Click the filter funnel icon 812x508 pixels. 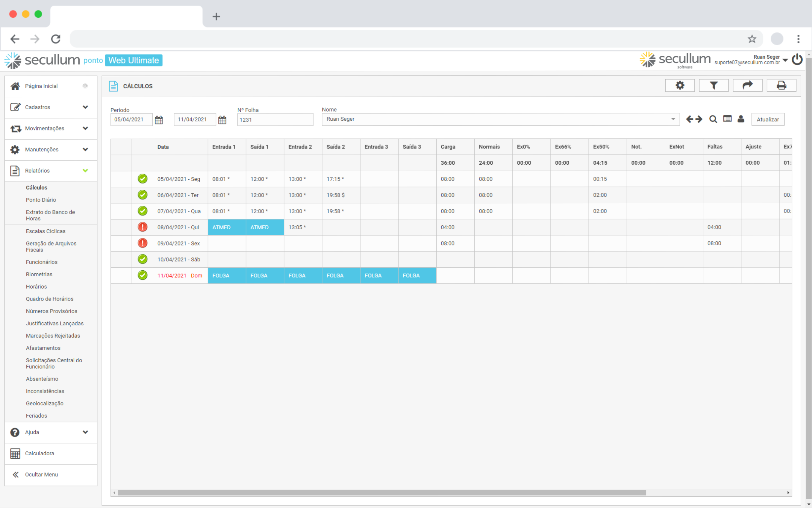click(713, 86)
